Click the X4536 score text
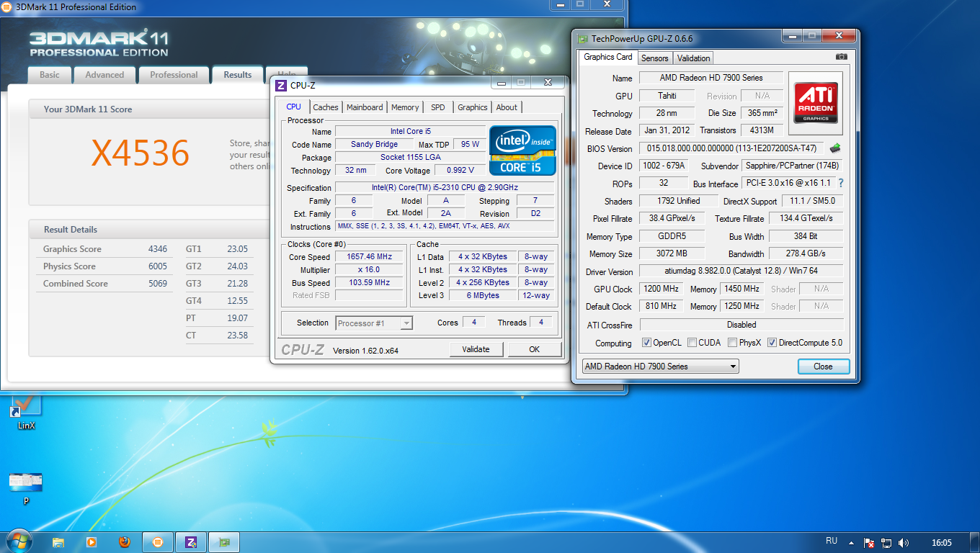Viewport: 980px width, 553px height. tap(140, 152)
